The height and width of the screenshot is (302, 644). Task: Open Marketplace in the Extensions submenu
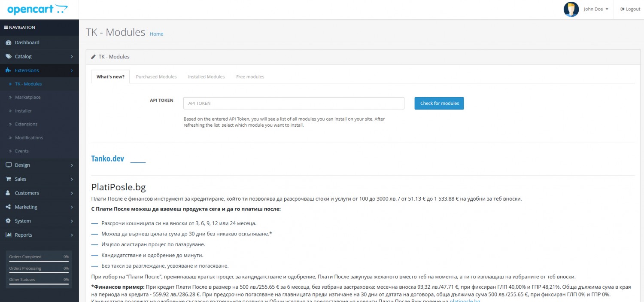[27, 98]
